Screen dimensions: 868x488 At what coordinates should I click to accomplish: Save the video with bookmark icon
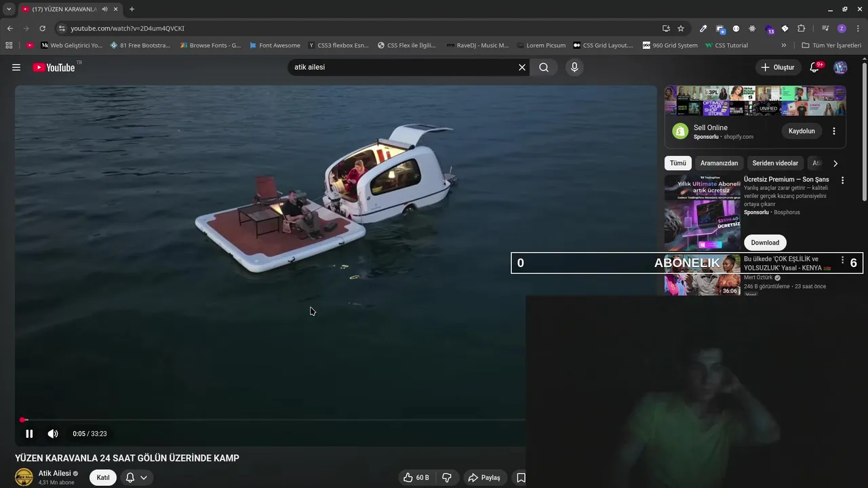pyautogui.click(x=521, y=478)
